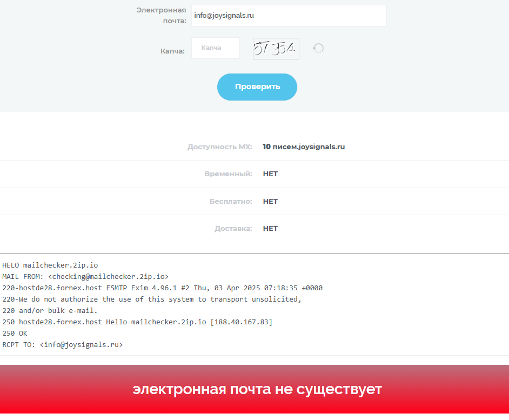Click the Капча input field
509x420 pixels.
216,48
